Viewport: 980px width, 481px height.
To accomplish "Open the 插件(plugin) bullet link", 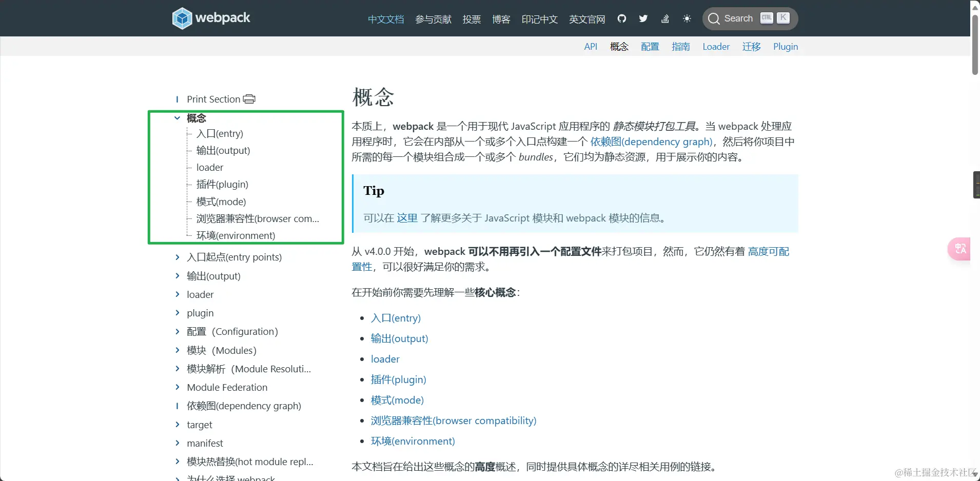I will tap(398, 379).
